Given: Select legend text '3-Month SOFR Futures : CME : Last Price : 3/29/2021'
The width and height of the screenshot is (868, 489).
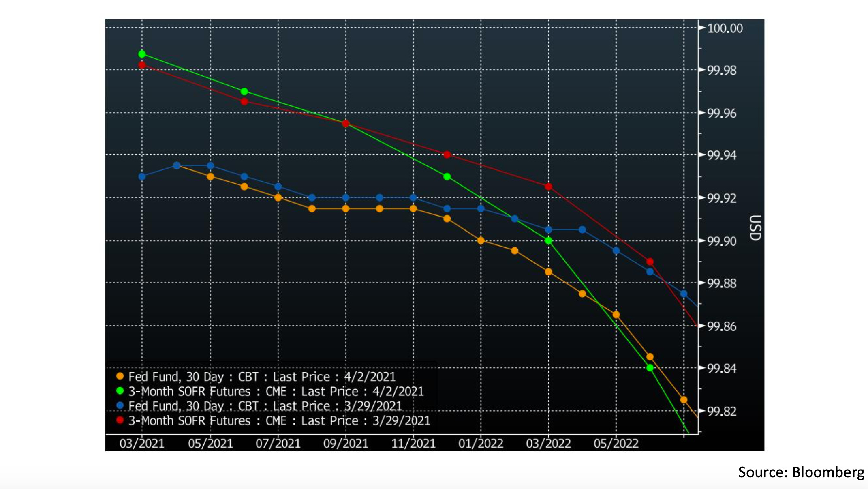Looking at the screenshot, I should pos(279,421).
